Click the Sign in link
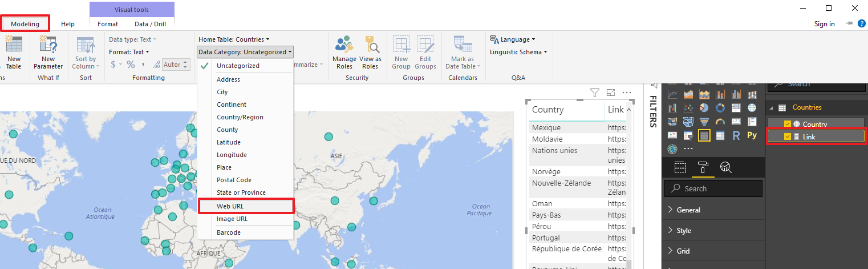This screenshot has height=269, width=868. point(824,24)
